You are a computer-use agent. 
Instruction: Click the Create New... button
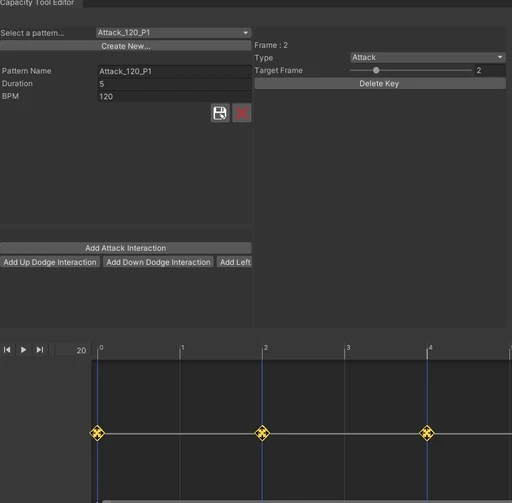click(126, 46)
